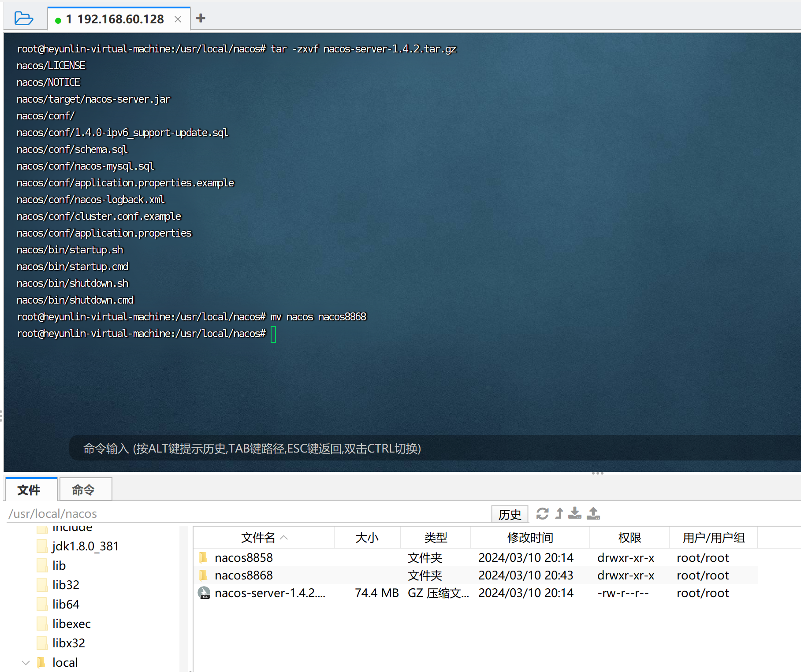Click the local folder icon in tree
801x672 pixels.
coord(41,662)
